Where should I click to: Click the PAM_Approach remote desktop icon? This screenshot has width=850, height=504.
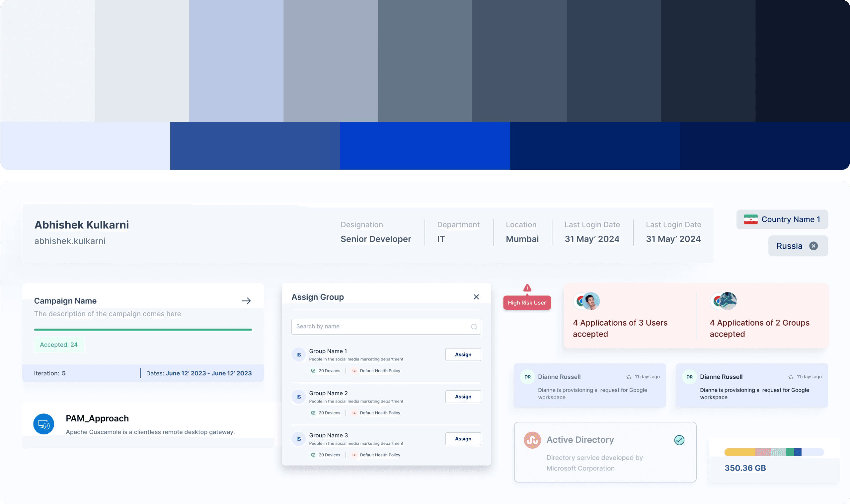(x=44, y=424)
